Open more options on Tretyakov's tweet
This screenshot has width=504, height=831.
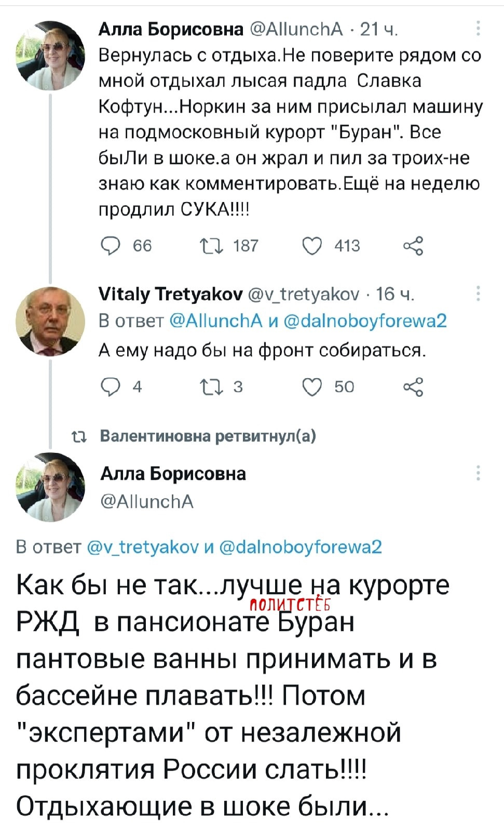click(478, 294)
